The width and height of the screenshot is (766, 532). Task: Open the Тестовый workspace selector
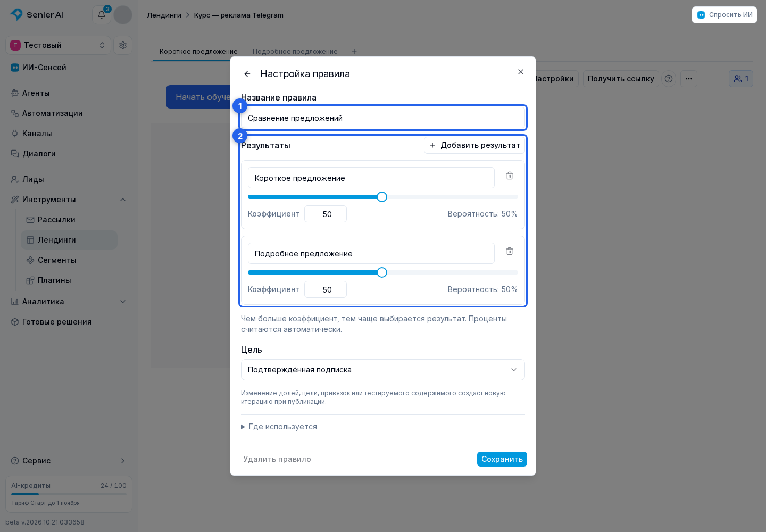coord(59,45)
